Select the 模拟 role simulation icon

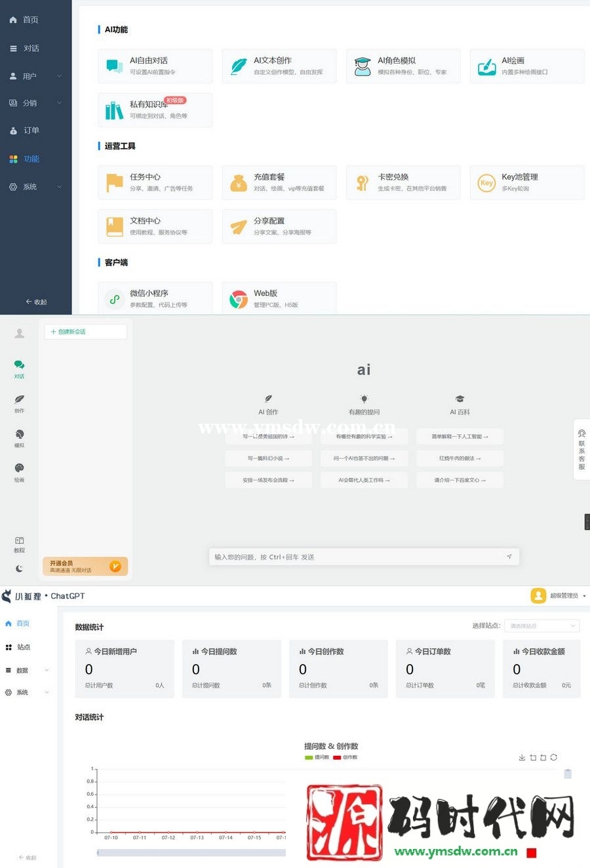(19, 435)
